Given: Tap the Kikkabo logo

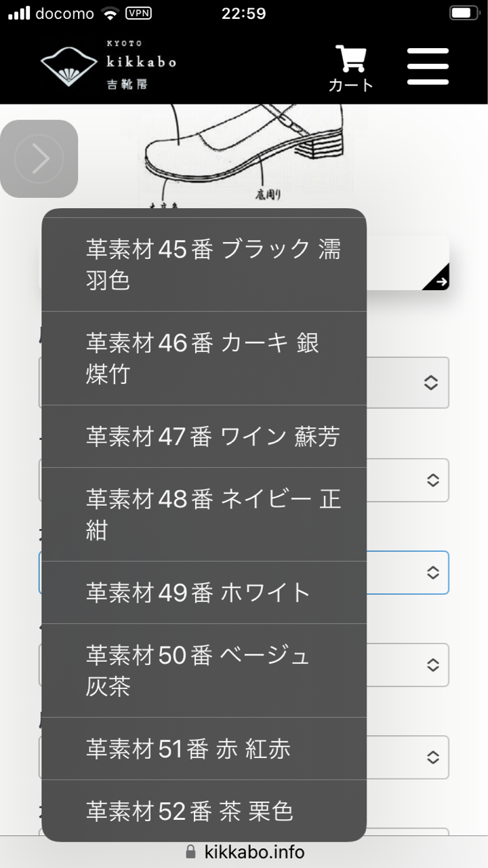Looking at the screenshot, I should coord(108,64).
